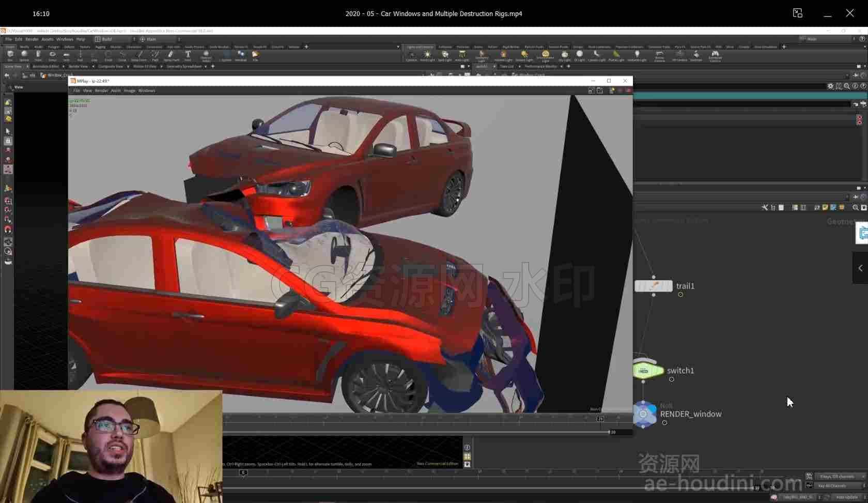Screen dimensions: 868x503
Task: Click the network editor magnifier icon
Action: pos(856,207)
